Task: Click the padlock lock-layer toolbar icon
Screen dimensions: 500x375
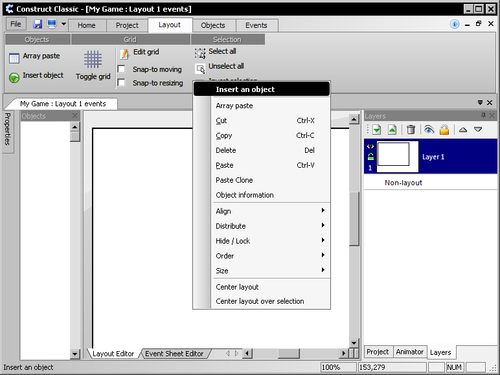Action: (x=444, y=129)
